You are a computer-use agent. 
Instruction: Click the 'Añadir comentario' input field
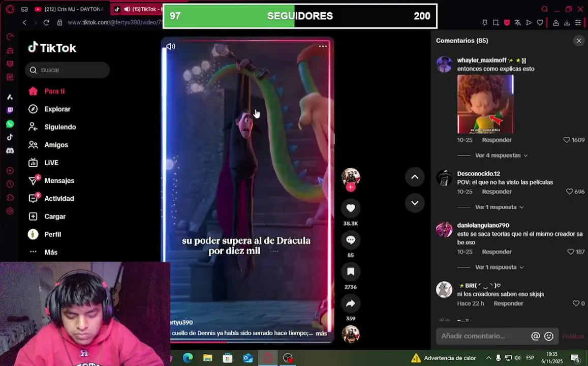pyautogui.click(x=484, y=336)
